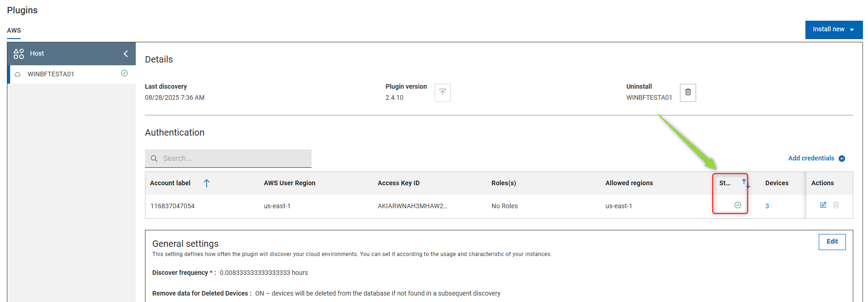Click the cloud icon beside WINBFTESTA01
This screenshot has width=868, height=302.
[x=17, y=74]
